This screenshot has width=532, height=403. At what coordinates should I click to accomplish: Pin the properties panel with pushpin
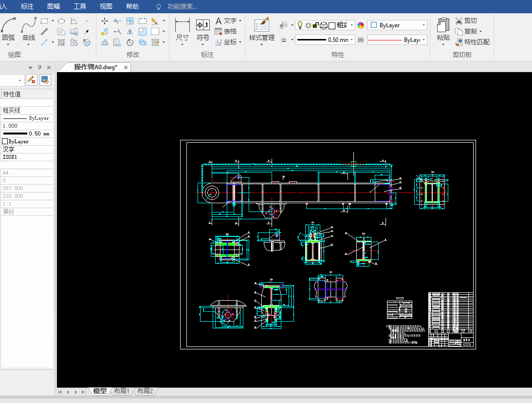tap(40, 68)
